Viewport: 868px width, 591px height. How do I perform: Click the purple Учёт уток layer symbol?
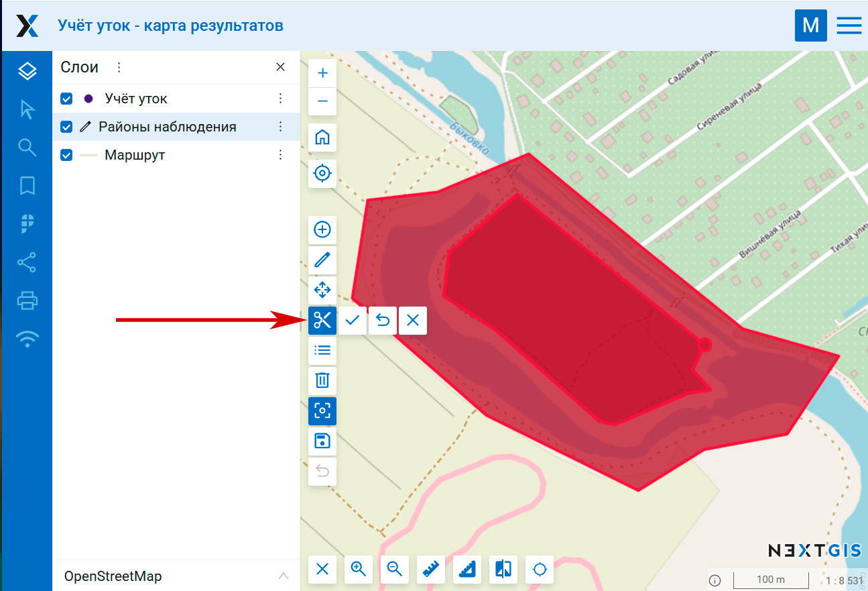pos(88,99)
